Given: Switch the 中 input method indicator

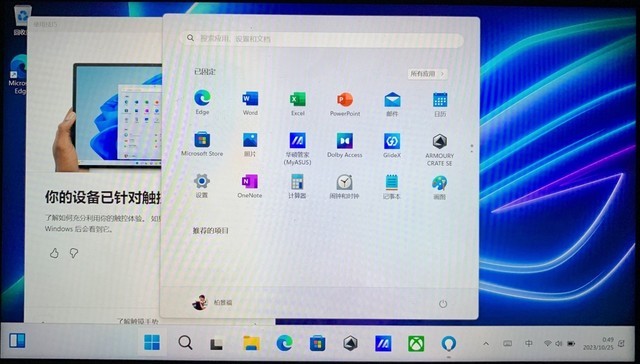Looking at the screenshot, I should pyautogui.click(x=528, y=344).
